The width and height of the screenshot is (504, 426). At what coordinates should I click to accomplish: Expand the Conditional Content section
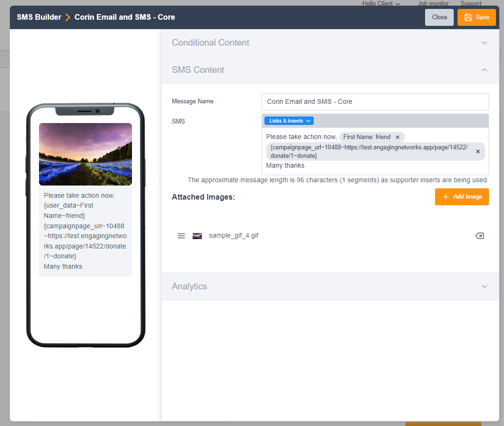pos(484,43)
